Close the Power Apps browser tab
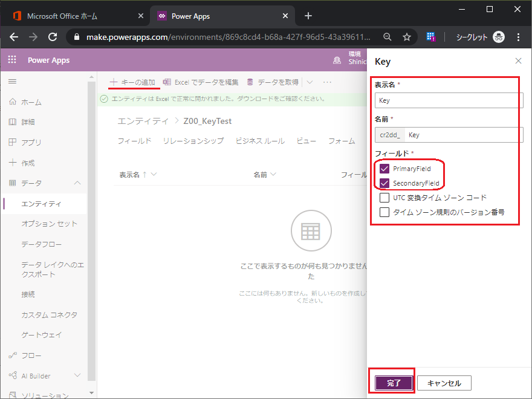The width and height of the screenshot is (532, 399). click(285, 16)
